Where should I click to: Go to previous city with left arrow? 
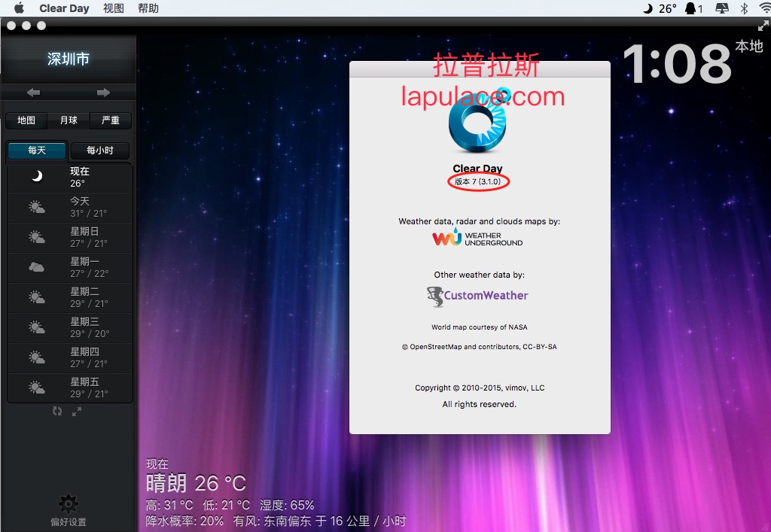33,93
